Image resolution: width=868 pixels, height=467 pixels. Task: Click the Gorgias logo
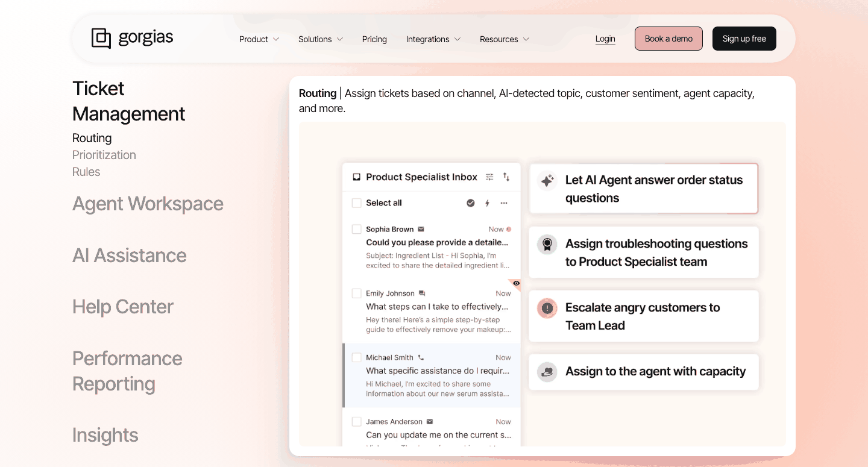click(x=132, y=38)
